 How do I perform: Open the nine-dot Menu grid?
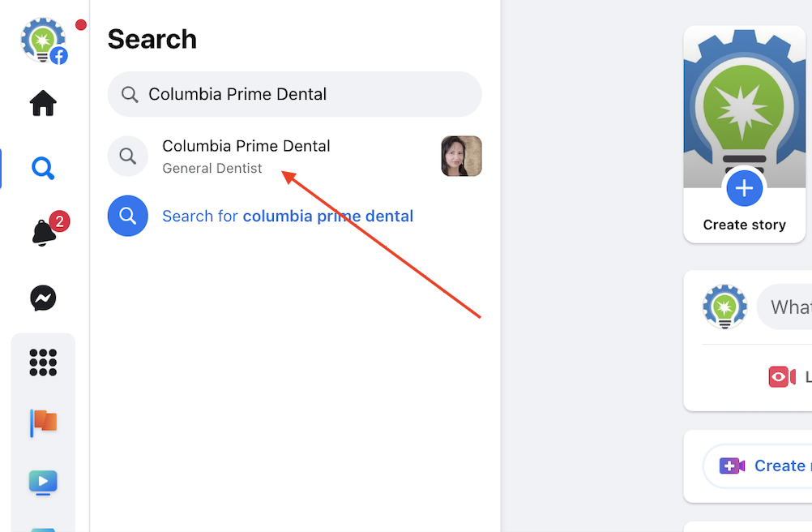[x=43, y=362]
